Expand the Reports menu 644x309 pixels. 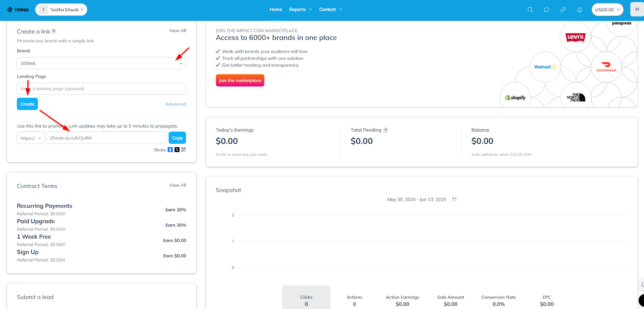[x=300, y=10]
